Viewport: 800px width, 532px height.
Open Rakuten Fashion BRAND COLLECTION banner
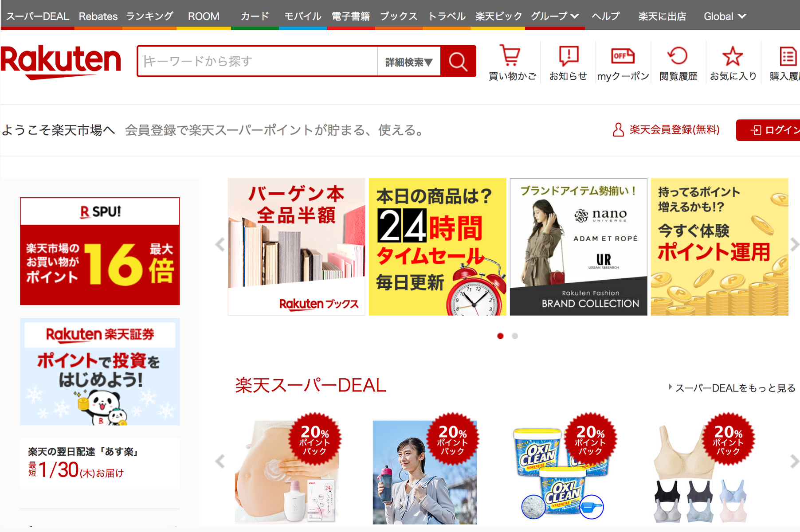578,247
